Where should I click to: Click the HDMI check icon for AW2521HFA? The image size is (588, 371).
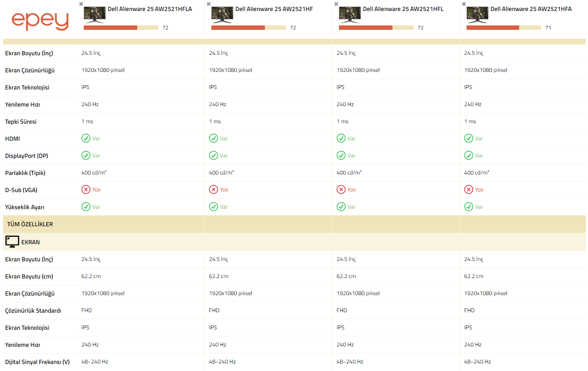click(x=469, y=139)
